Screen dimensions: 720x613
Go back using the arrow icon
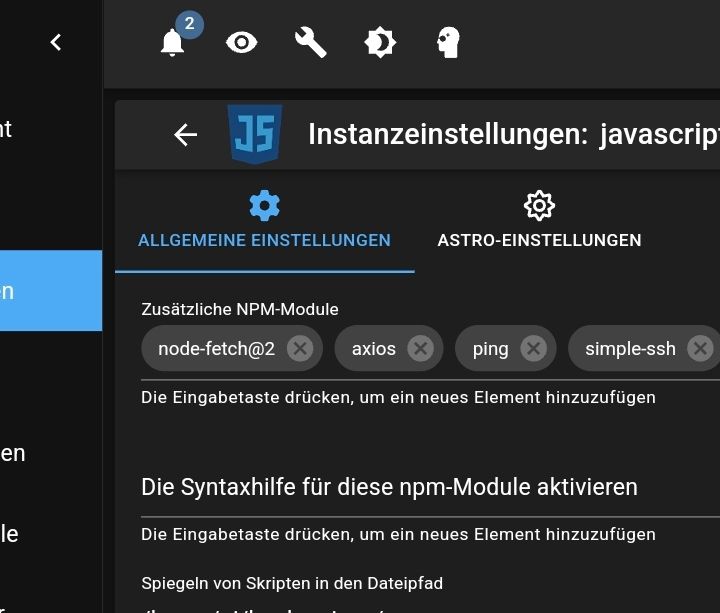[x=186, y=135]
